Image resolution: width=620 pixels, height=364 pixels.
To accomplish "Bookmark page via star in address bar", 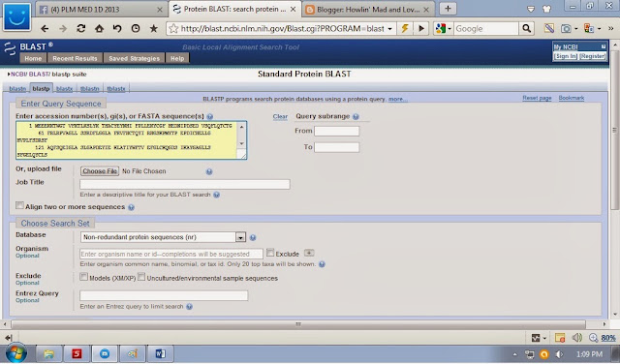I will click(x=173, y=28).
